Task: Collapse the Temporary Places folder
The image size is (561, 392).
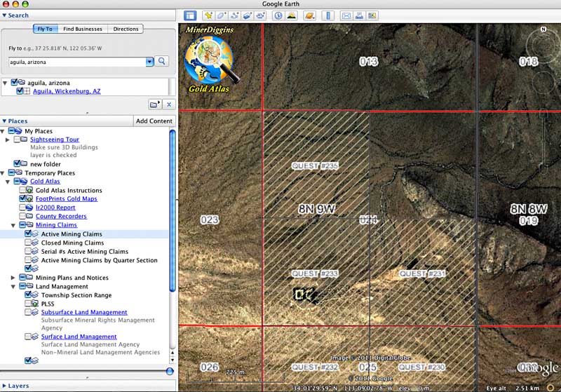Action: (2, 173)
